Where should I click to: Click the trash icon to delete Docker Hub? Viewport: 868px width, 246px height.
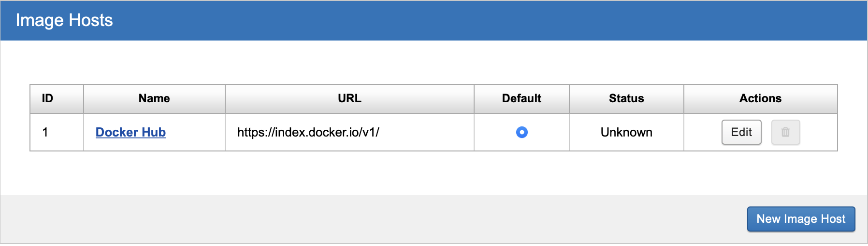click(785, 132)
